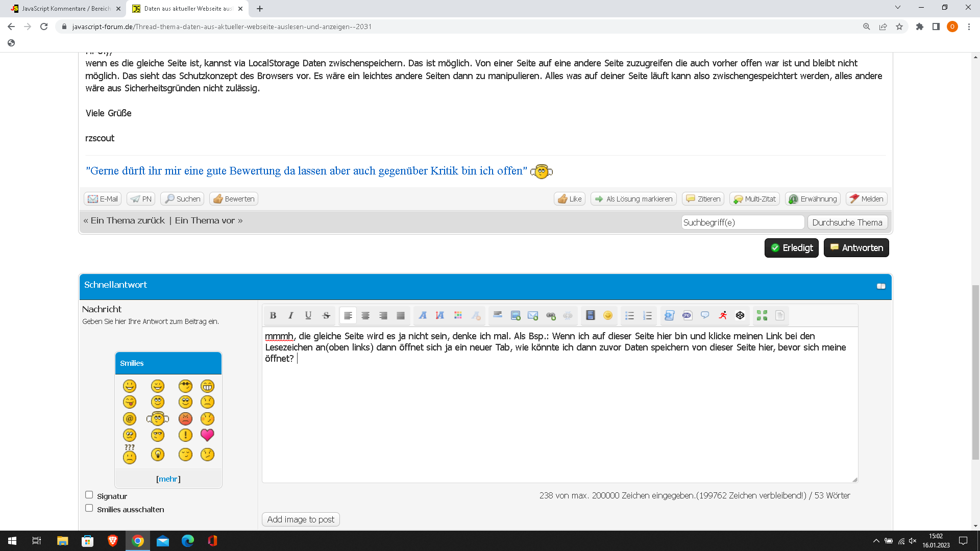The image size is (980, 551).
Task: Insert a hyperlink in the editor
Action: 551,316
